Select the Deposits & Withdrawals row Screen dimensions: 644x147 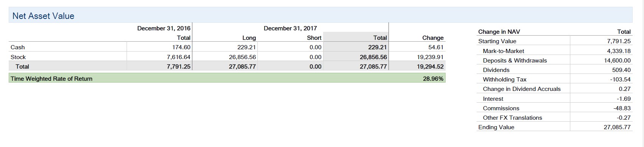(x=555, y=60)
